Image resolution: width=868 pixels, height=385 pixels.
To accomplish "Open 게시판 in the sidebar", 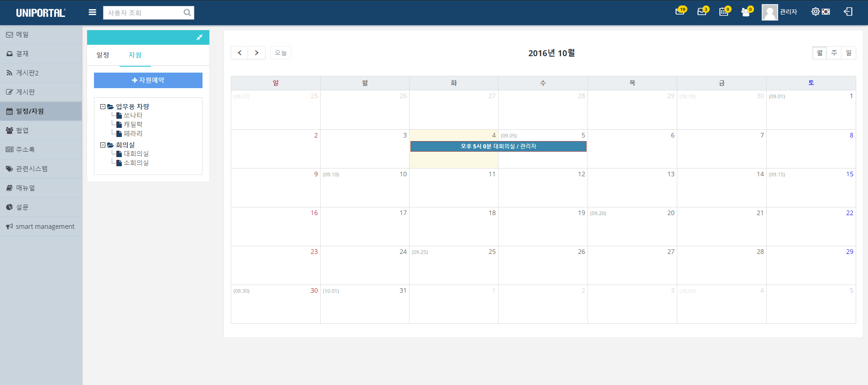I will [x=41, y=92].
